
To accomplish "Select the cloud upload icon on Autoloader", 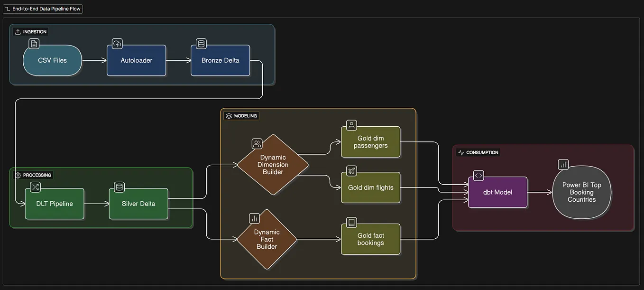I will pos(117,44).
